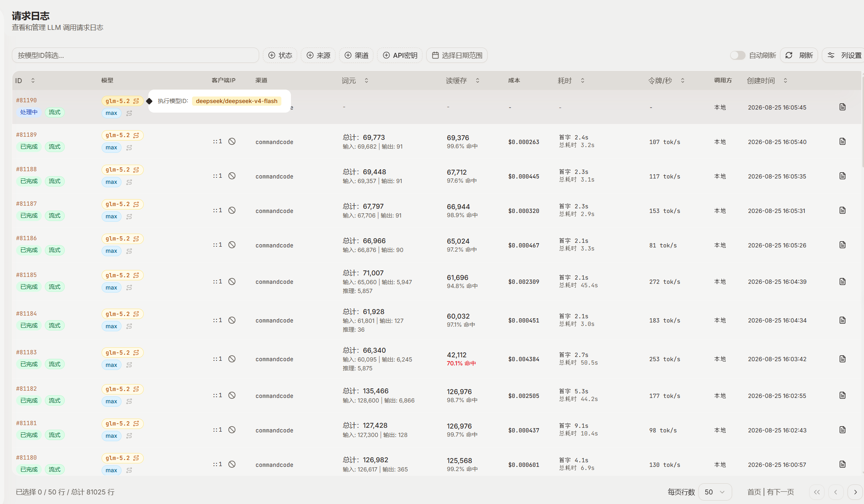The width and height of the screenshot is (864, 504).
Task: Go to the previous page
Action: [x=836, y=492]
